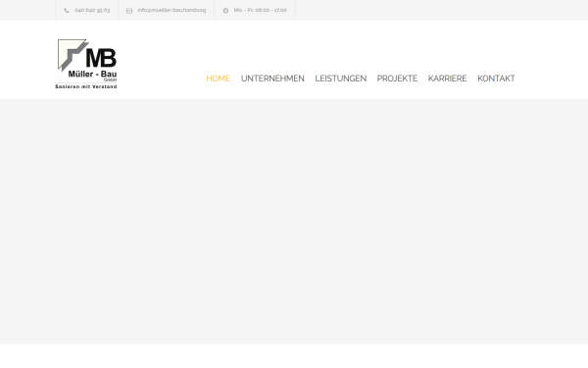Click the clock icon beside opening hours
The height and width of the screenshot is (368, 588).
click(x=225, y=11)
